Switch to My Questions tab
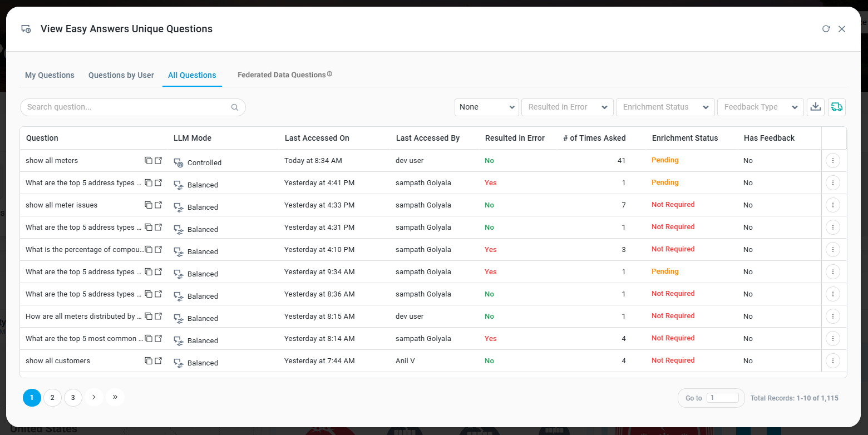The height and width of the screenshot is (435, 868). (x=50, y=75)
